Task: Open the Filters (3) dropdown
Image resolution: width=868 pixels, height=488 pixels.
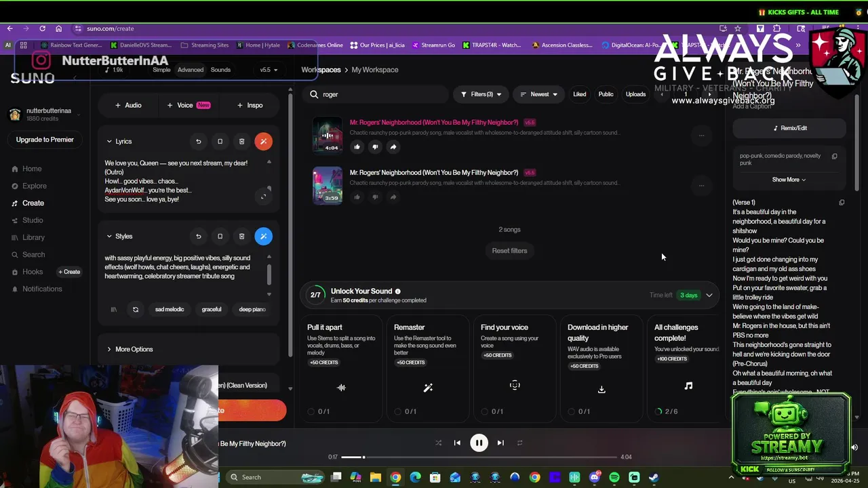Action: pyautogui.click(x=481, y=94)
